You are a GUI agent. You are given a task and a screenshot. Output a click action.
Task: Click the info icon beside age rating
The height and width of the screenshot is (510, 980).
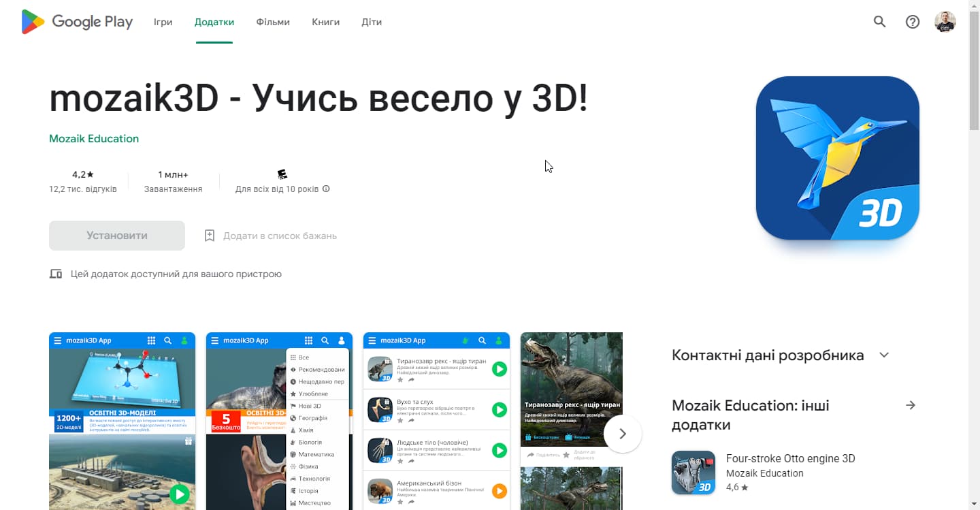coord(326,189)
